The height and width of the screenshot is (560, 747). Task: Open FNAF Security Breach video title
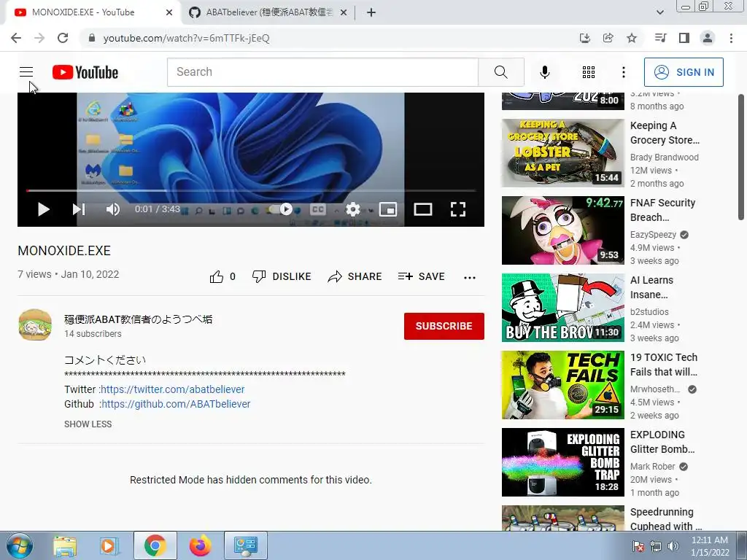(x=662, y=210)
